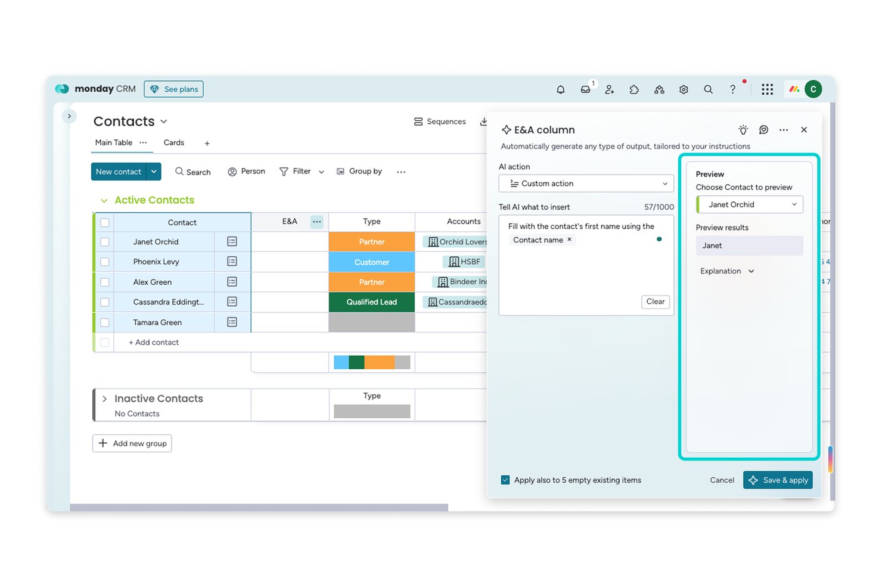Open the settings gear in the top bar
Image resolution: width=882 pixels, height=588 pixels.
684,89
